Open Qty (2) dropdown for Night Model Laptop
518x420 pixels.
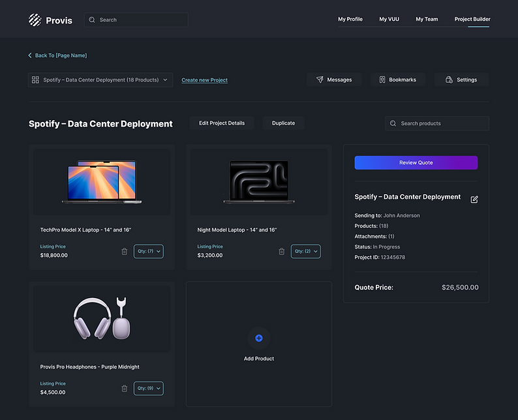306,252
